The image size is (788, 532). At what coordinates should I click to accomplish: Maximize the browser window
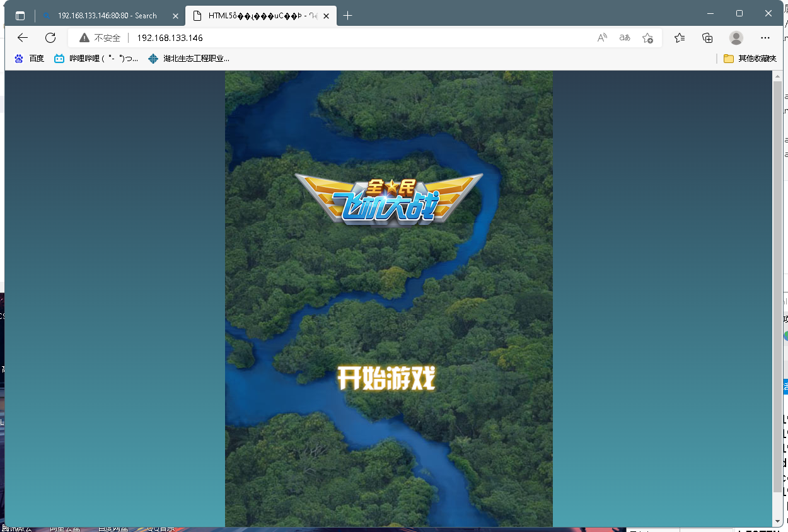point(739,13)
